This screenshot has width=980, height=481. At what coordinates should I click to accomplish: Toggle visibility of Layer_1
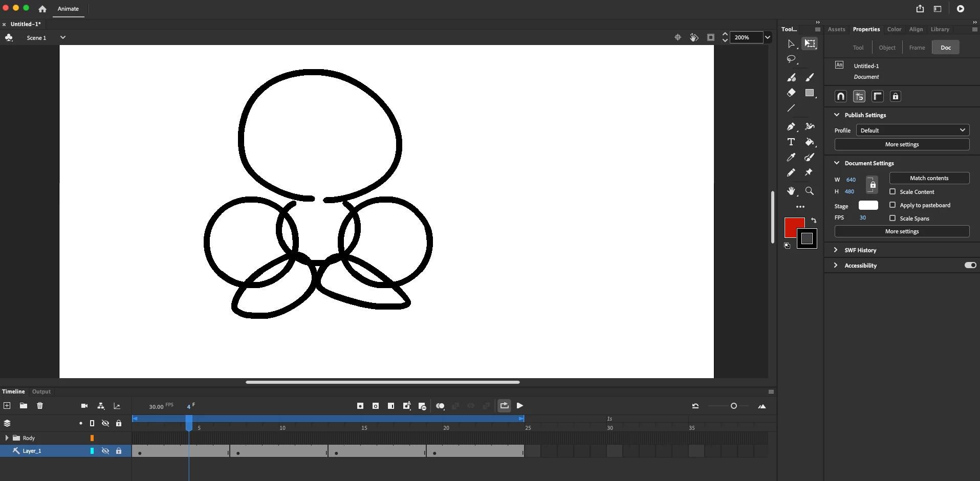(x=105, y=451)
